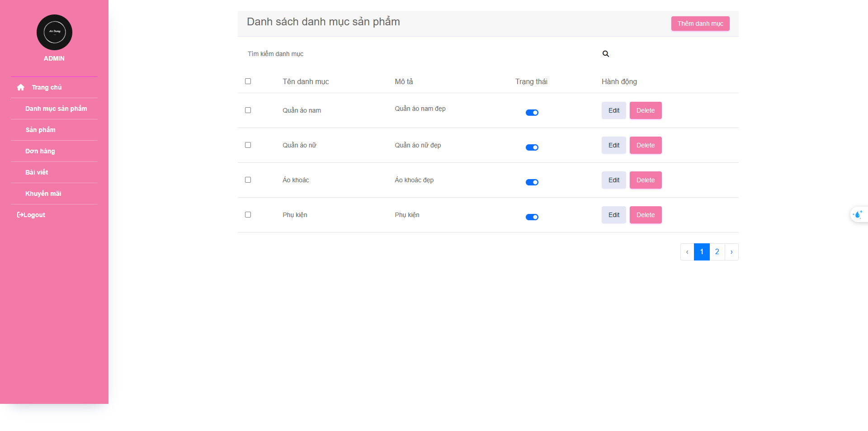Edit the Áo khoác category
The width and height of the screenshot is (868, 431).
tap(614, 180)
